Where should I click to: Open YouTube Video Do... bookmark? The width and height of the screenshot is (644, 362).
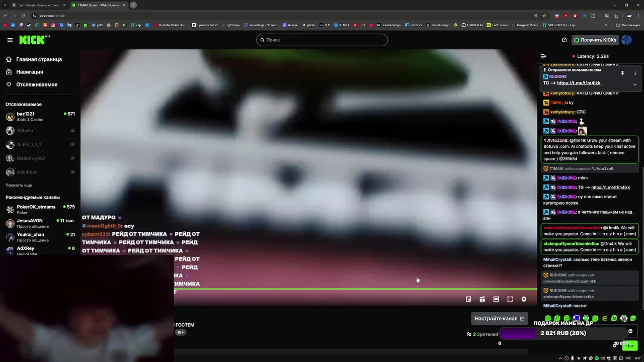(x=170, y=25)
